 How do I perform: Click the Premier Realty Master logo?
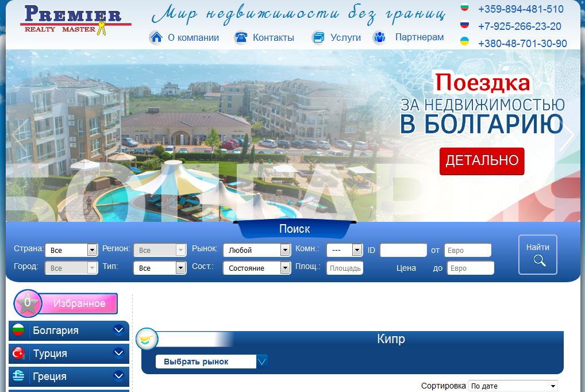[76, 20]
